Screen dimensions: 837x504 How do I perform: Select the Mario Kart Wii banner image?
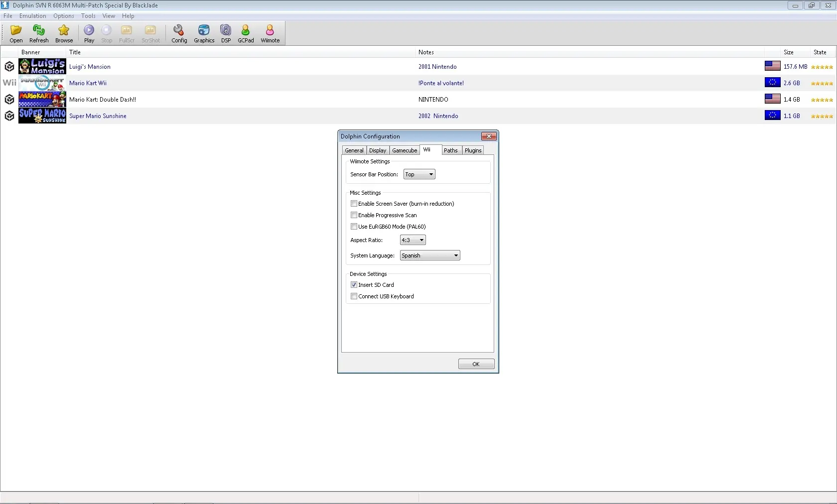point(42,83)
